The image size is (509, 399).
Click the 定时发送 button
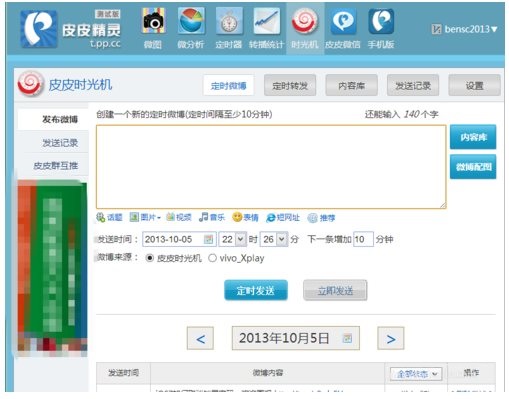pos(256,290)
